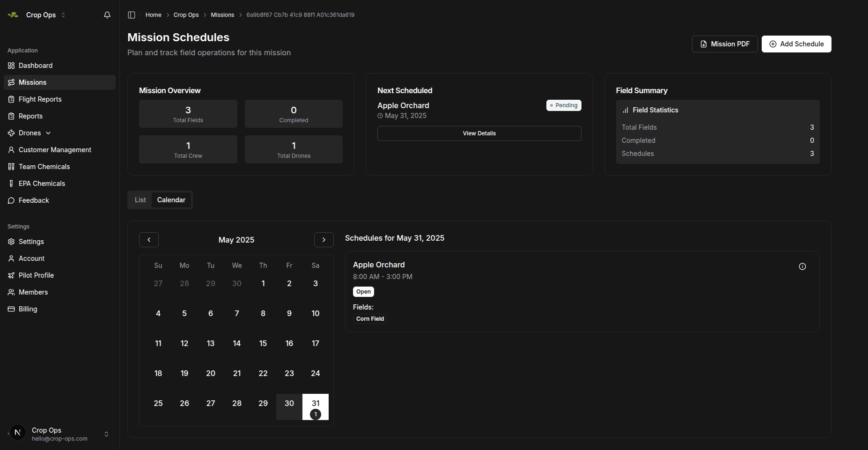Click the Open status badge
The width and height of the screenshot is (868, 450).
(363, 292)
